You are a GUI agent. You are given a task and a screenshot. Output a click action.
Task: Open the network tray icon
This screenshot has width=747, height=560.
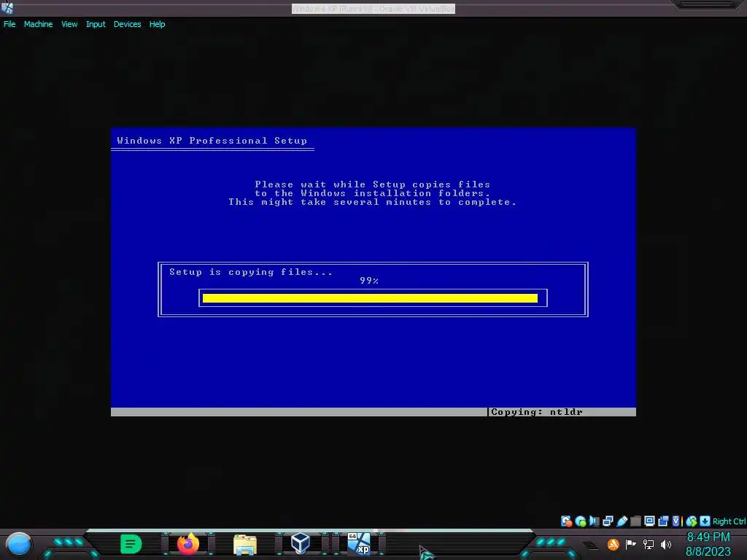click(649, 544)
